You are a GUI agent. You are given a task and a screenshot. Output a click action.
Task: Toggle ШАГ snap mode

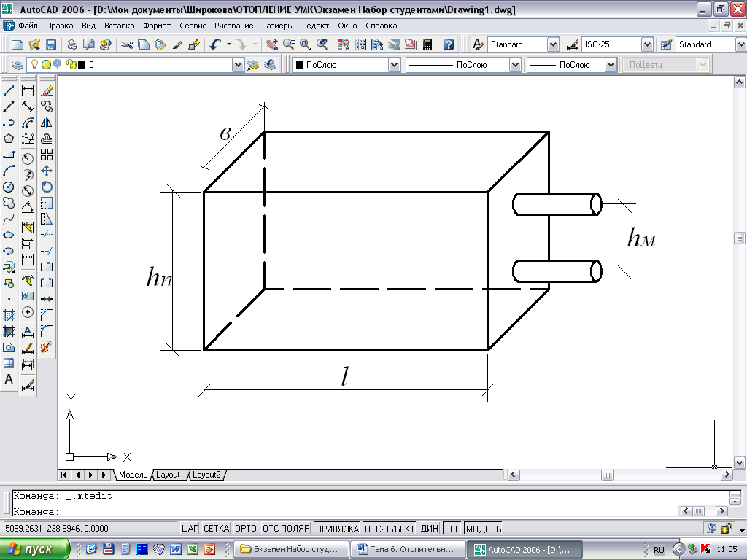(189, 529)
